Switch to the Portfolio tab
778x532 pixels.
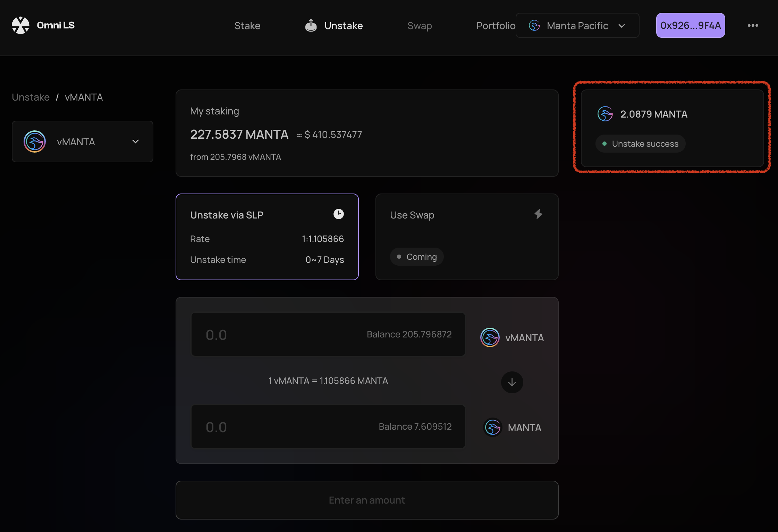click(x=495, y=26)
